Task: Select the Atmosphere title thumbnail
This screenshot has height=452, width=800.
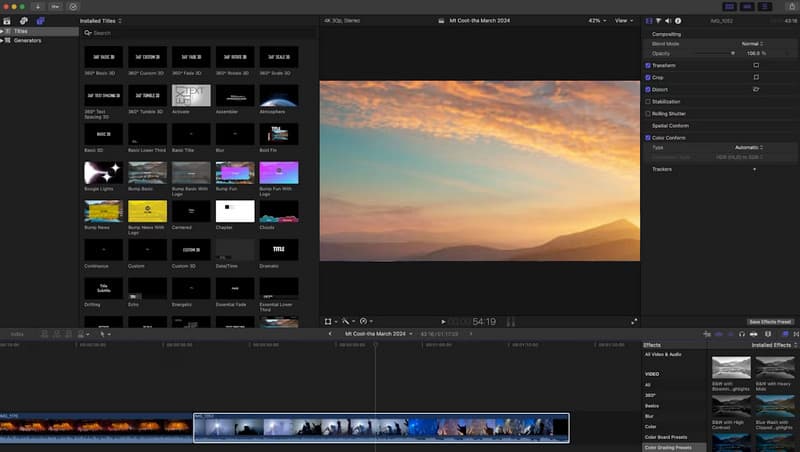Action: pyautogui.click(x=279, y=95)
